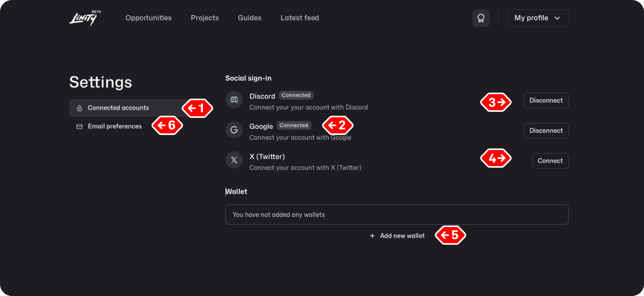Select the Connected accounts settings tab
644x296 pixels.
coord(118,108)
